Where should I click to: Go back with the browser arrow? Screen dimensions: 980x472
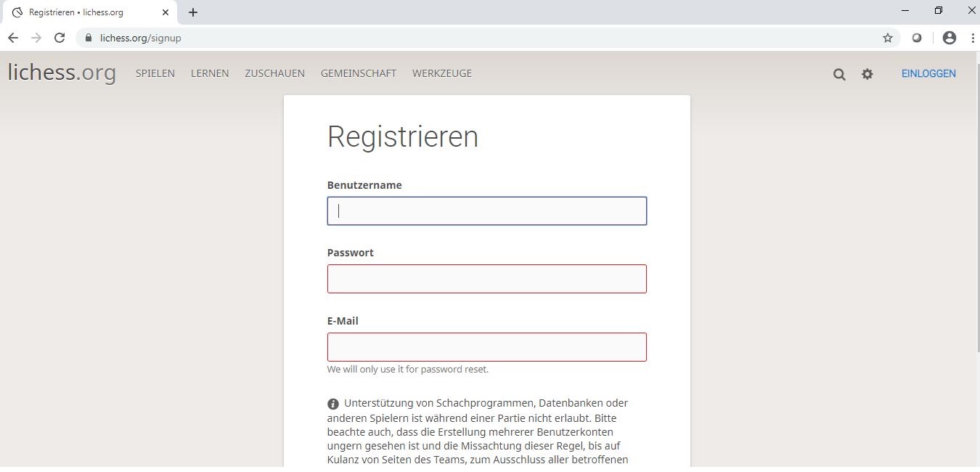13,38
